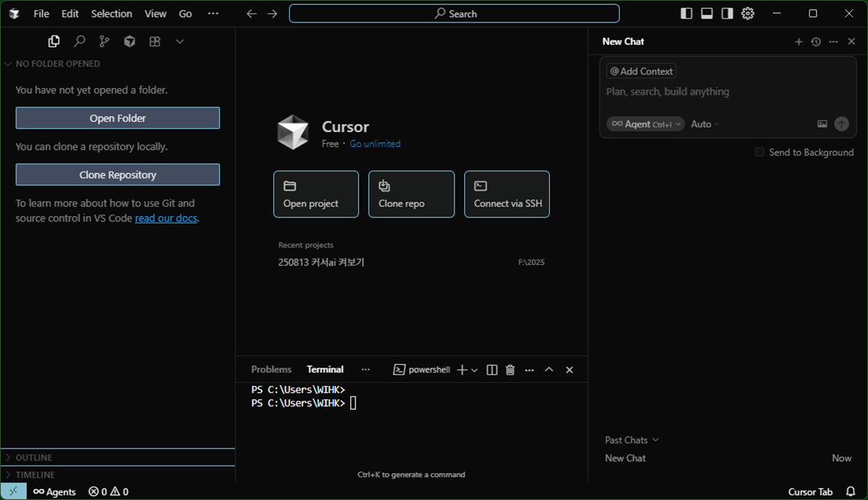Go forward with the right arrow
This screenshot has height=500, width=868.
273,13
